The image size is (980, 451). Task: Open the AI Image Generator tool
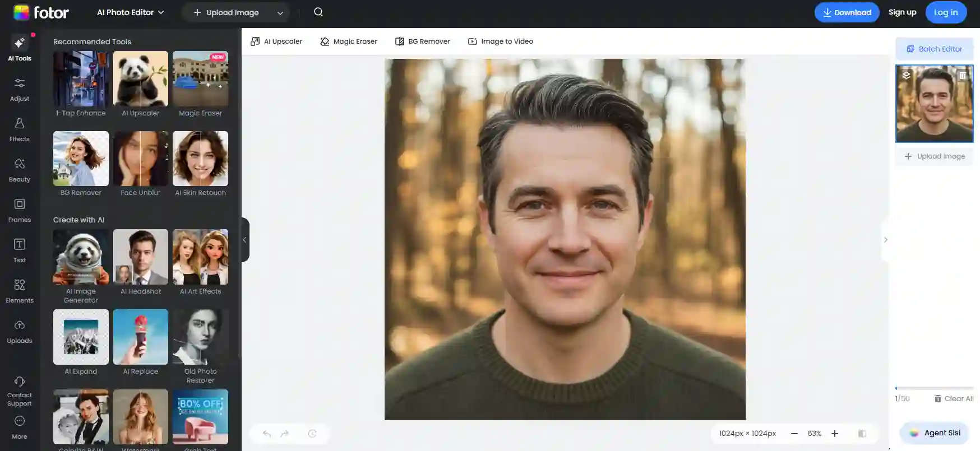coord(81,257)
